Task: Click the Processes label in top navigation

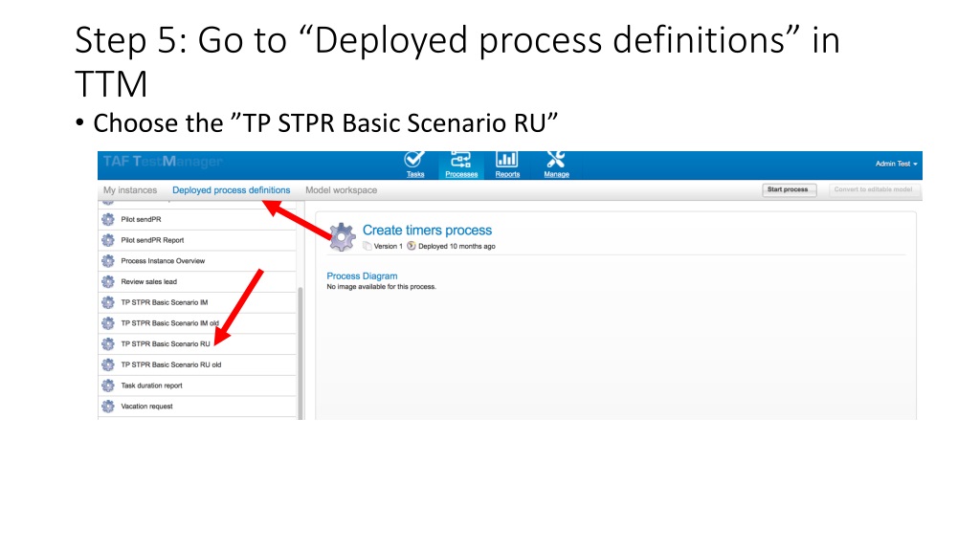Action: click(x=461, y=174)
